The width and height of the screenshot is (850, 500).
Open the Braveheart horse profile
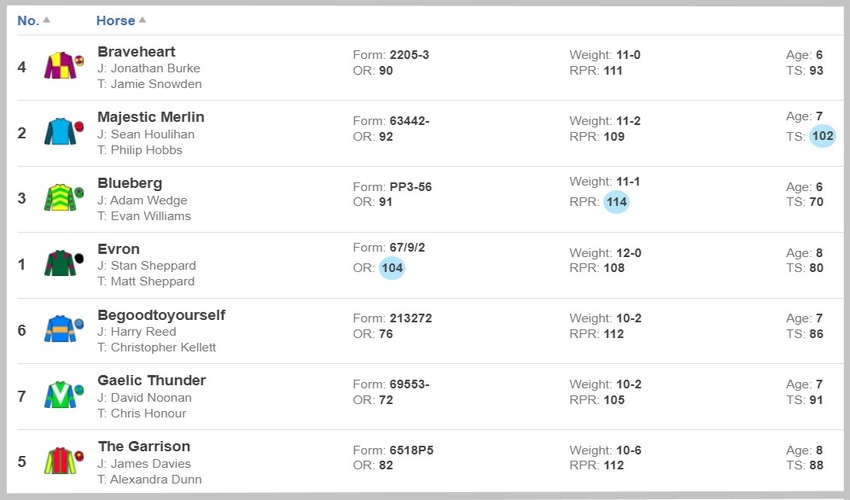point(136,52)
